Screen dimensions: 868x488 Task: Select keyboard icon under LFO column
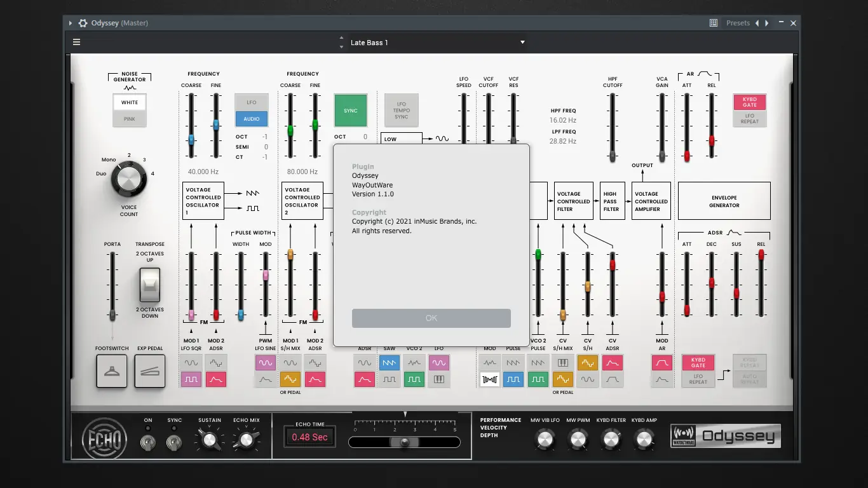tap(439, 379)
